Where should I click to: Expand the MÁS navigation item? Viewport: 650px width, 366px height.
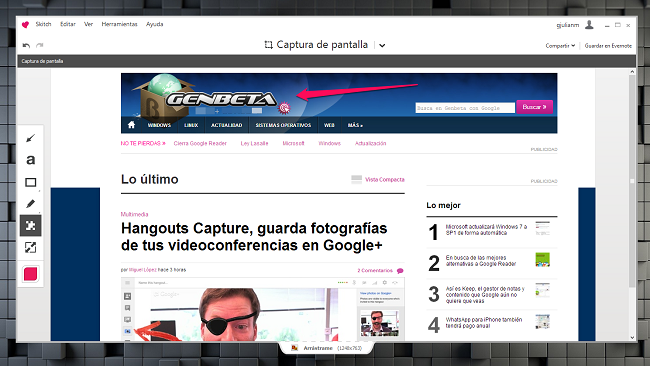355,125
